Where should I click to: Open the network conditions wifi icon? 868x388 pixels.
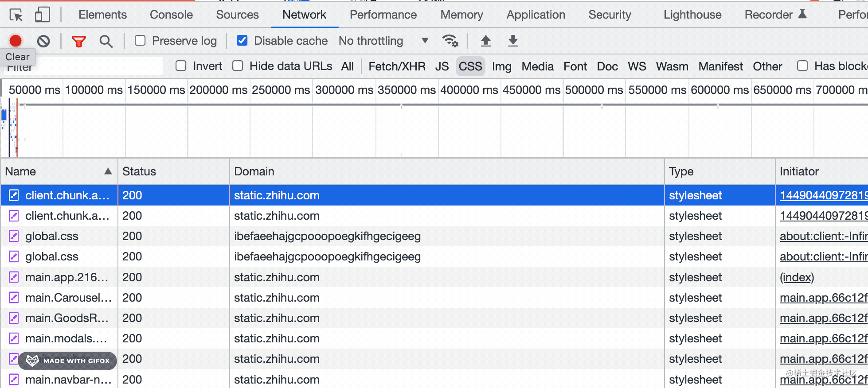click(x=450, y=41)
